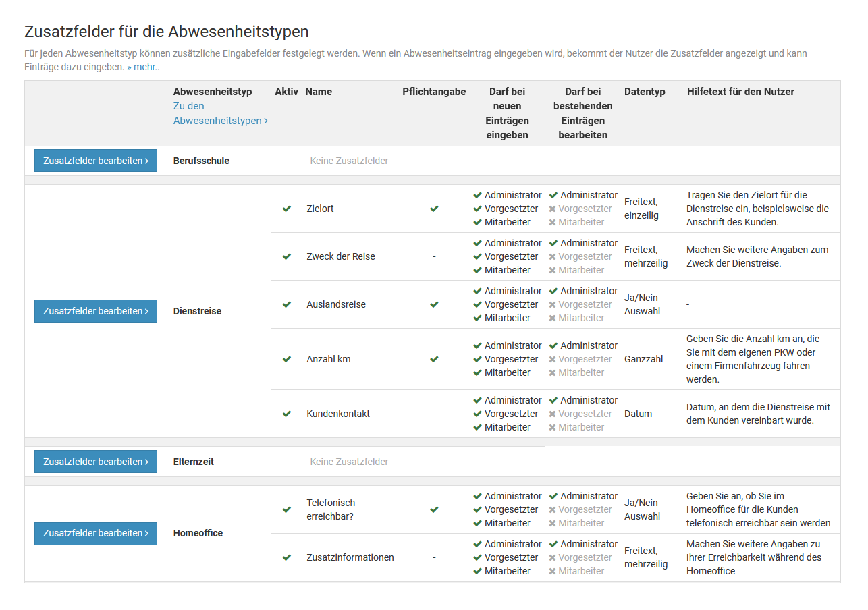Edit Zusatzfelder for Homeoffice

pyautogui.click(x=96, y=533)
